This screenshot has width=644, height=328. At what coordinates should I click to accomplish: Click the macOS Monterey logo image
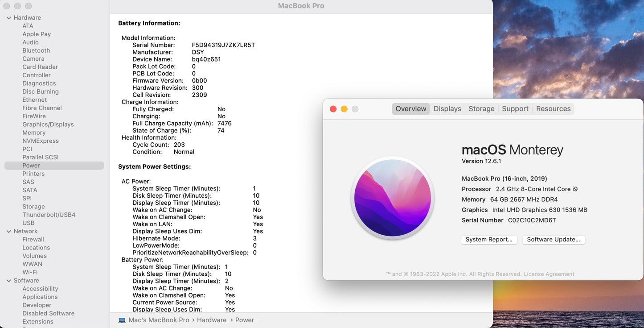click(x=392, y=198)
